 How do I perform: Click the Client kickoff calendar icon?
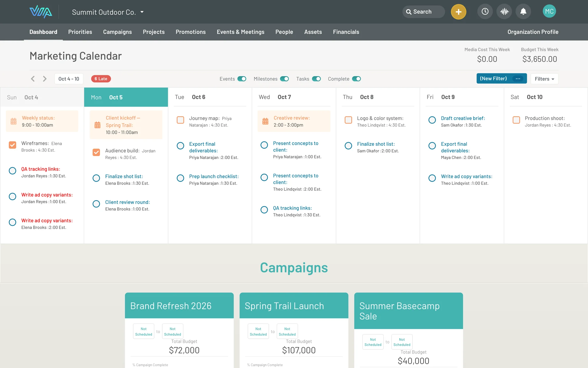click(x=97, y=125)
